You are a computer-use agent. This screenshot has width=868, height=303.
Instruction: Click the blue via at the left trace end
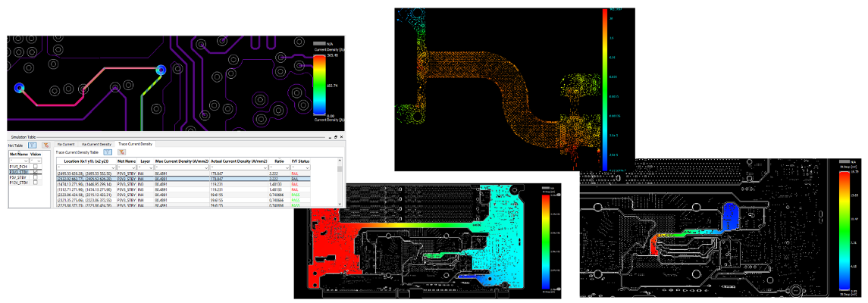pyautogui.click(x=20, y=87)
